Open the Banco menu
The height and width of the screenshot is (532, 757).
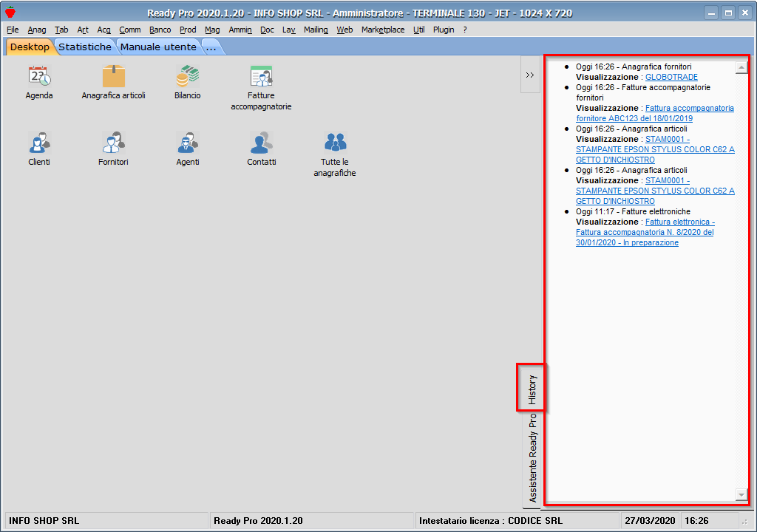(160, 30)
